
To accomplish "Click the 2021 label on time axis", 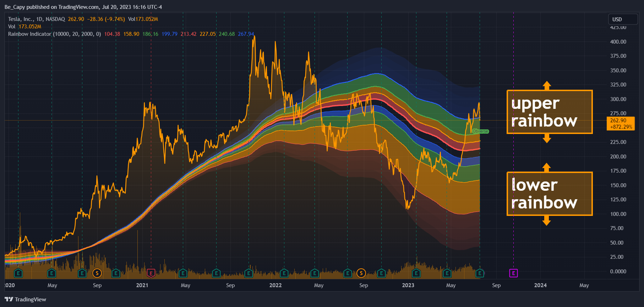I will coord(142,285).
